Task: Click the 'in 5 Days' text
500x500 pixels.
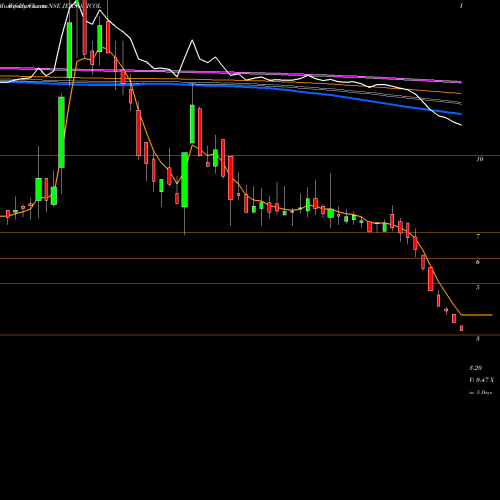Action: 480,393
